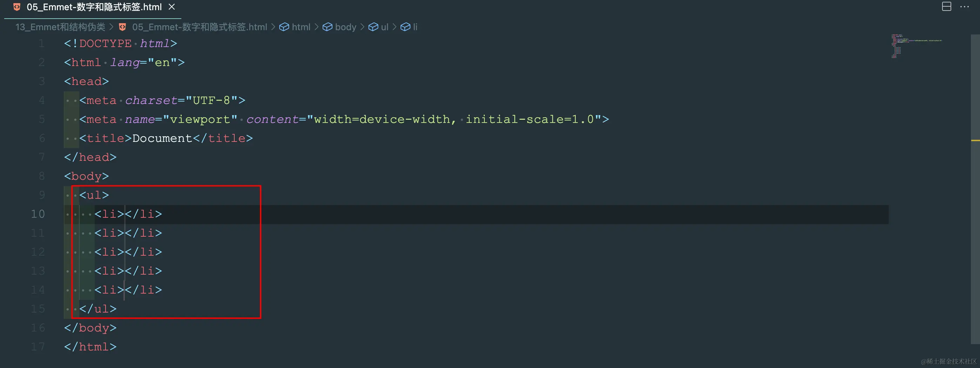Click the closing </ul> tag

98,309
